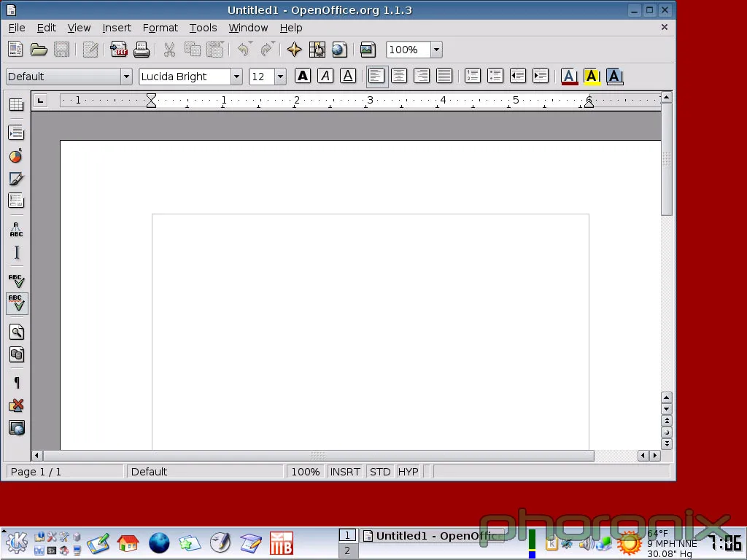Screen dimensions: 747x560
Task: Select the Untitled1 - OpenOffice taskbar entry
Action: (432, 536)
